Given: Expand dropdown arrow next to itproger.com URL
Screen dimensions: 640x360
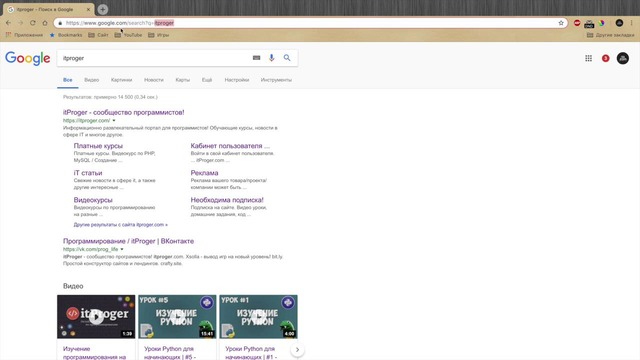Looking at the screenshot, I should (114, 120).
